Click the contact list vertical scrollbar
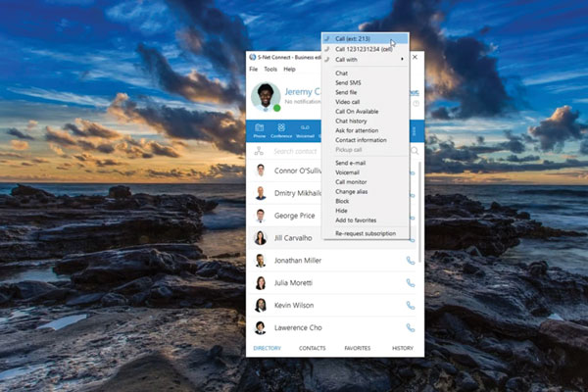Viewport: 588px width, 392px height. click(x=419, y=212)
